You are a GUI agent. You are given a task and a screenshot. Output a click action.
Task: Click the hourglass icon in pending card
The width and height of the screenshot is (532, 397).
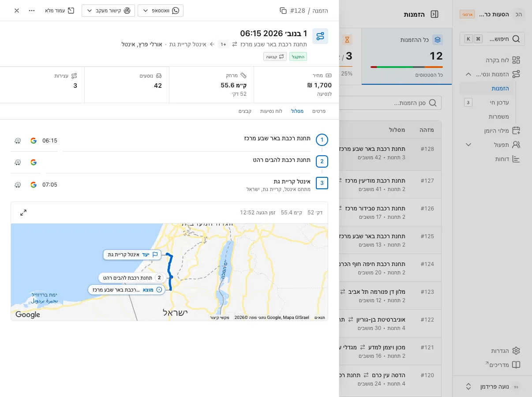347,40
